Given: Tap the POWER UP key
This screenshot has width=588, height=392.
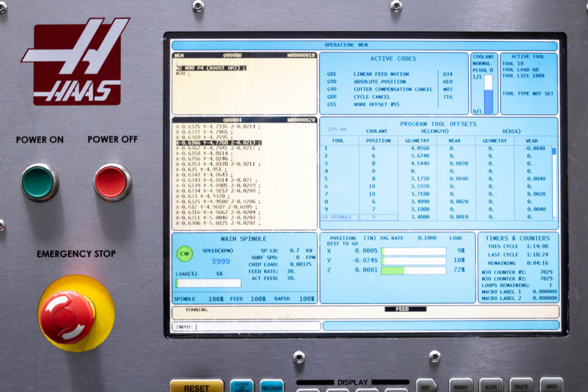Looking at the screenshot, I should click(242, 386).
